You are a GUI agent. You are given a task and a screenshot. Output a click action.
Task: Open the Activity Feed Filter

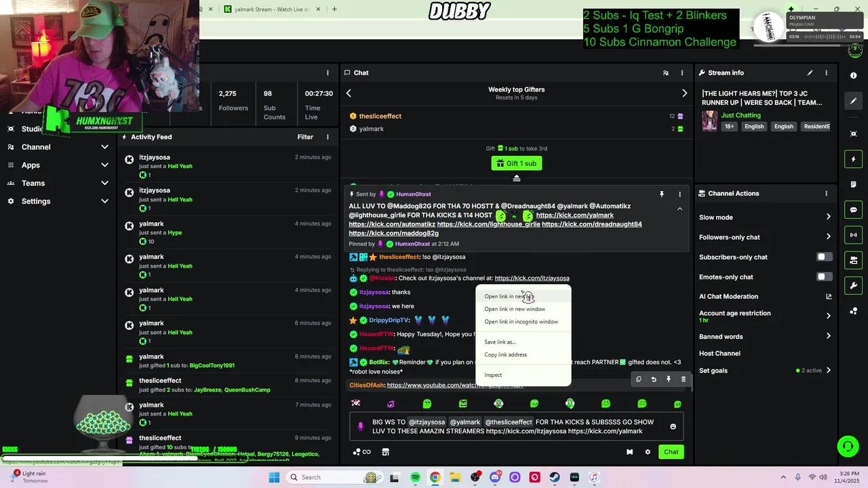305,137
